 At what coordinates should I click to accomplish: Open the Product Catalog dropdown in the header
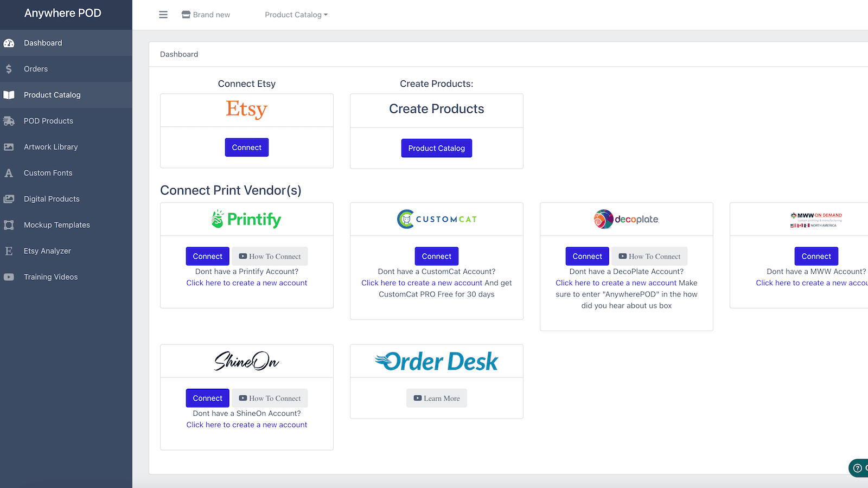[x=296, y=15]
